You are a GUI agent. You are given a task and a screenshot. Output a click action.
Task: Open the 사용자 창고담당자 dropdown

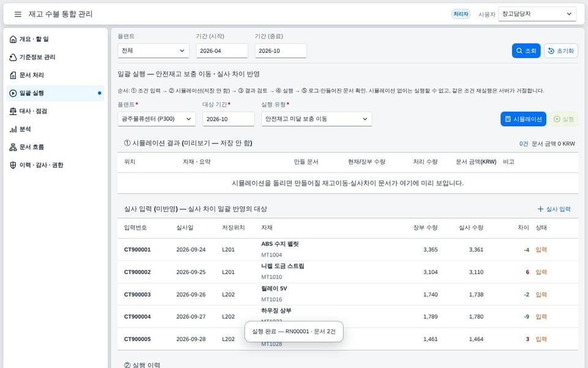[537, 14]
